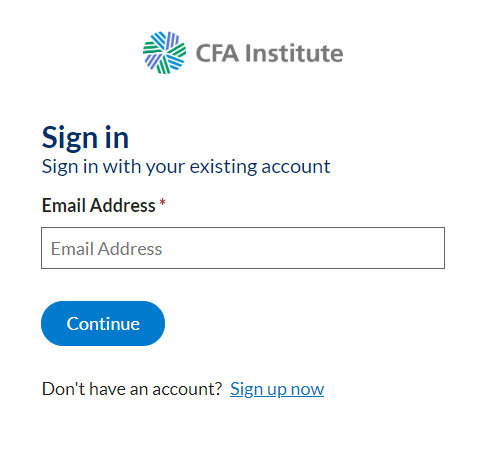
Task: Focus the Email Address input field
Action: click(x=243, y=248)
